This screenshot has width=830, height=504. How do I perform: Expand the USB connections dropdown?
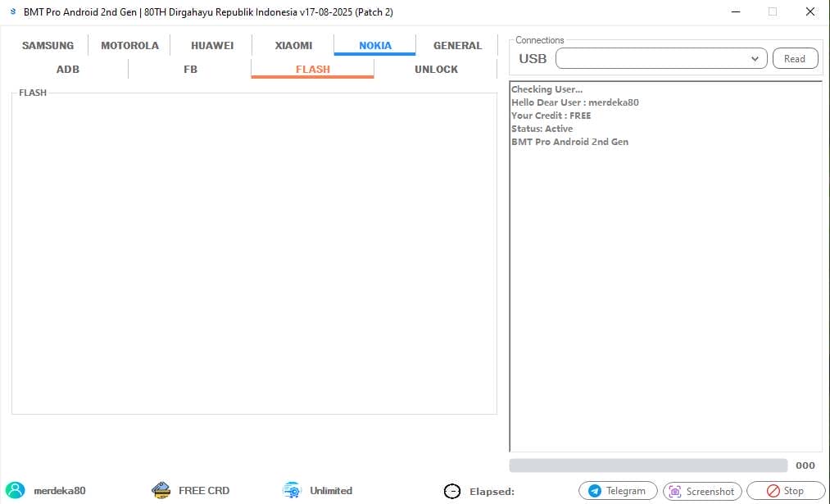coord(755,59)
